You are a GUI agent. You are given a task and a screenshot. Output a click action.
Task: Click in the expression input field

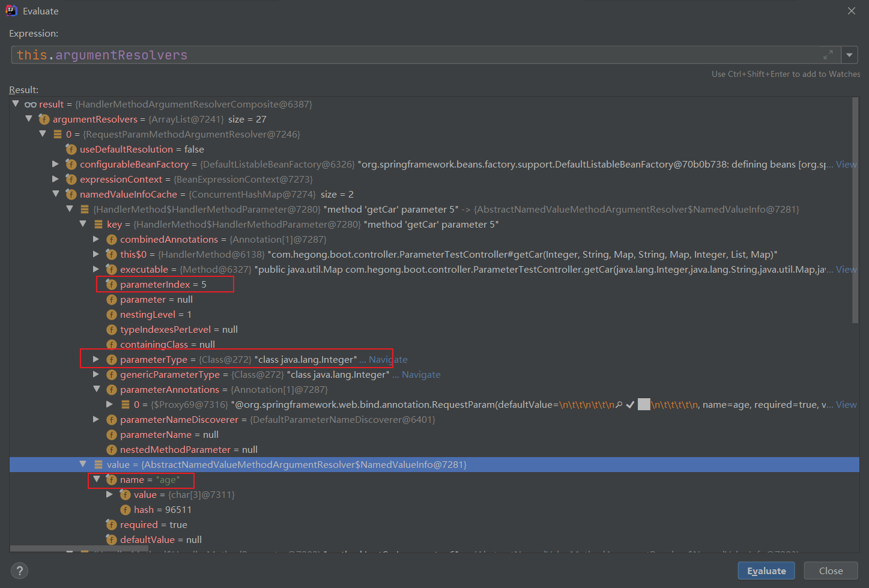click(x=425, y=55)
